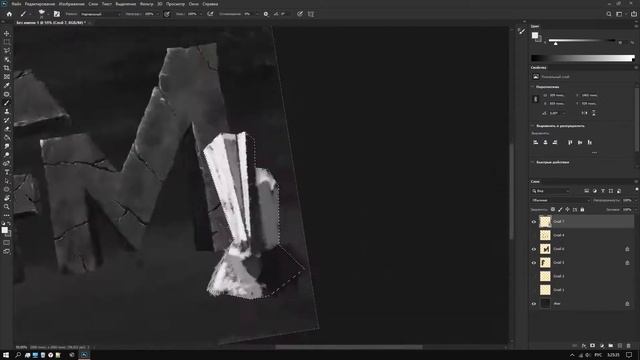Show the hidden layer below the selected layer

533,236
